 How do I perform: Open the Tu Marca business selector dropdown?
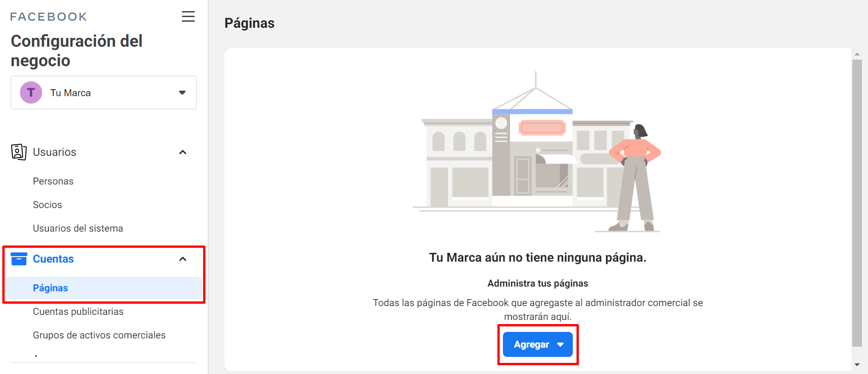[104, 92]
